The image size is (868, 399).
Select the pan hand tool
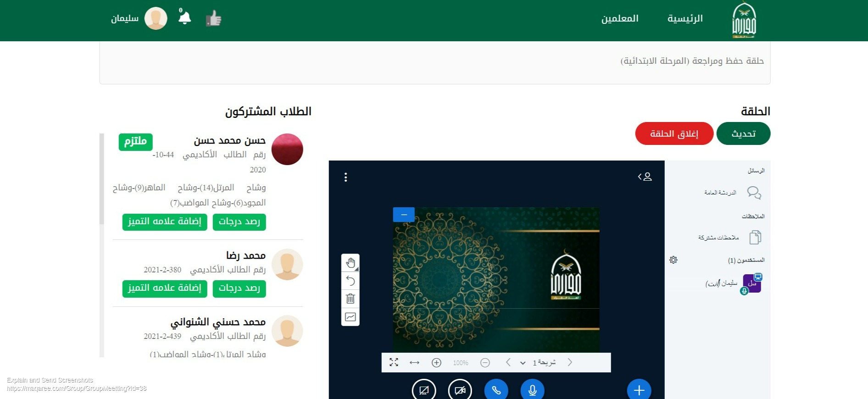[x=351, y=263]
